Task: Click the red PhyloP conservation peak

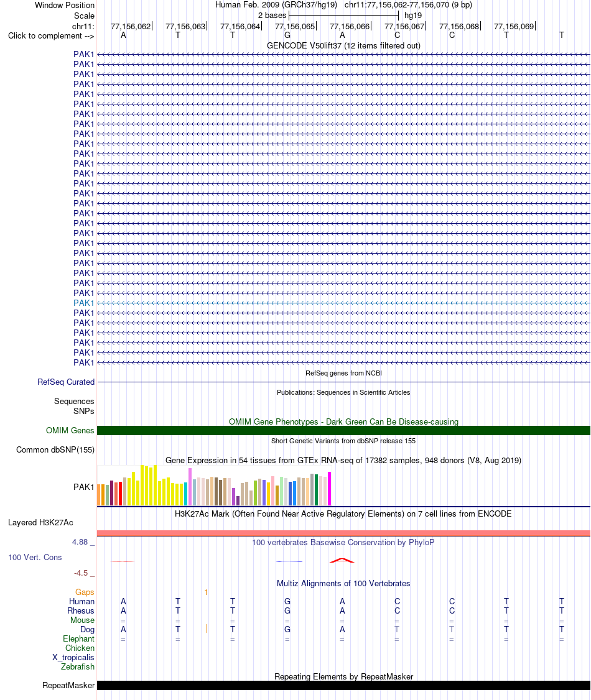Action: pyautogui.click(x=342, y=560)
